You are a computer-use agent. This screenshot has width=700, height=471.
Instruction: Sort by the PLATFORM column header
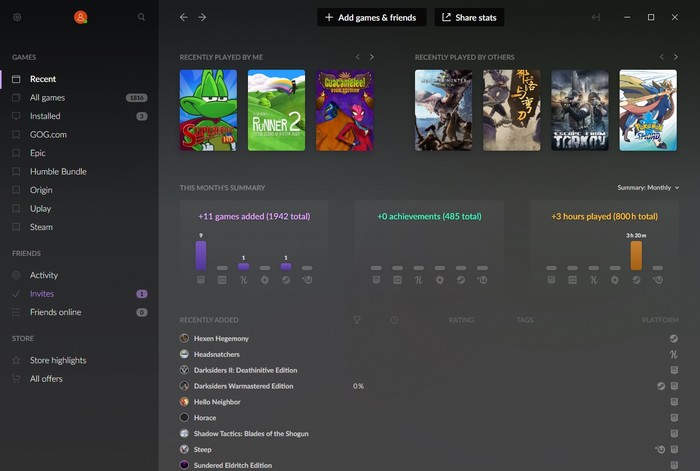click(x=660, y=320)
